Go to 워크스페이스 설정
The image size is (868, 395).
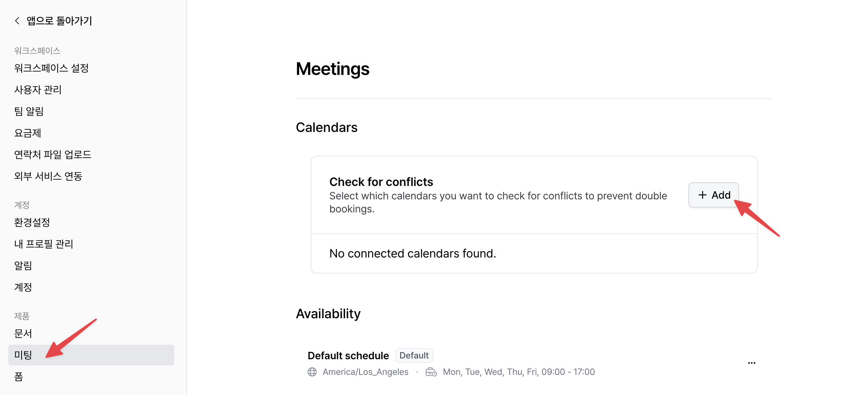click(x=51, y=68)
